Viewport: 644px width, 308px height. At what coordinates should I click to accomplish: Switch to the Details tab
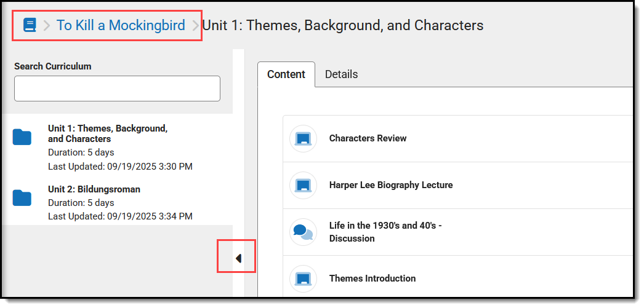coord(341,74)
